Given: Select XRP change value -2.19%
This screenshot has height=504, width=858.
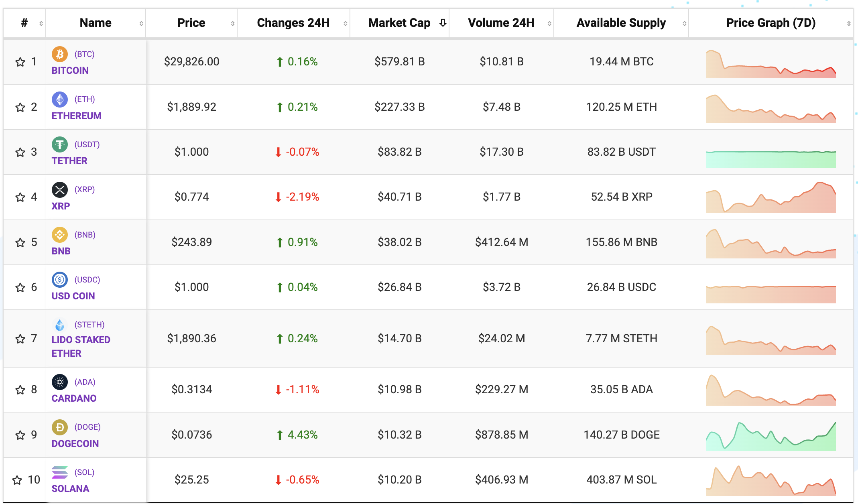Looking at the screenshot, I should click(x=302, y=197).
